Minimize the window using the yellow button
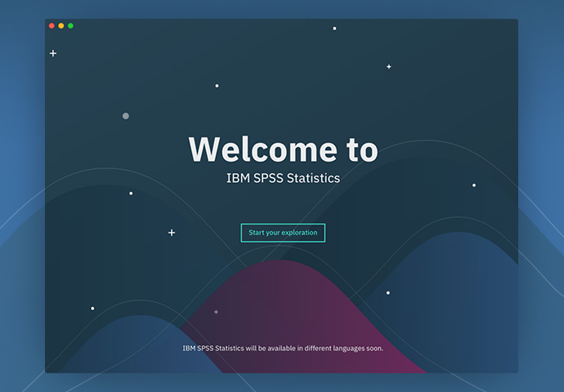The height and width of the screenshot is (392, 564). 60,26
